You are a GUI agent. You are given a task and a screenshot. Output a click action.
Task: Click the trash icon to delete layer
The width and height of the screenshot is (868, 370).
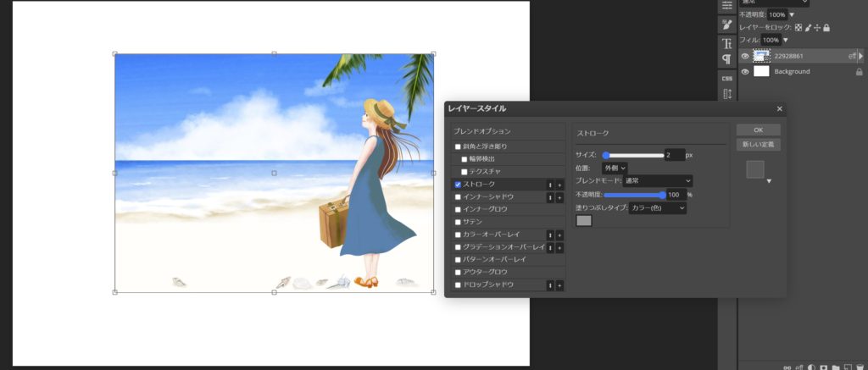click(x=861, y=367)
